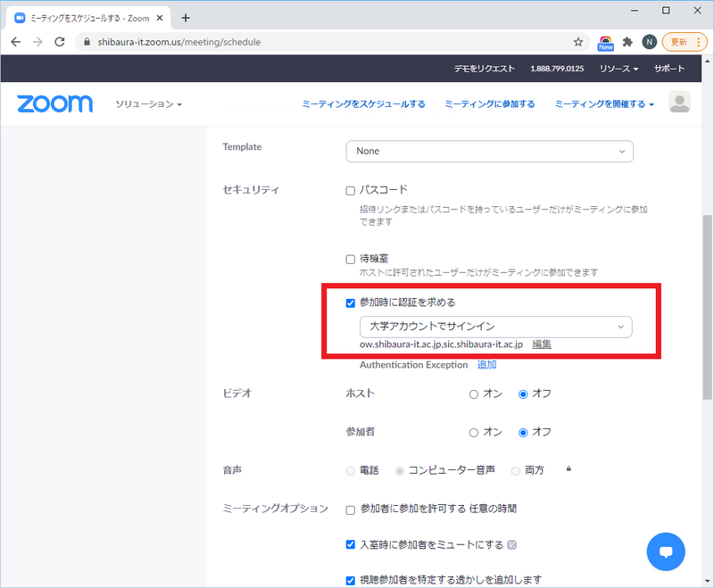Image resolution: width=714 pixels, height=588 pixels.
Task: Set participant video to オフ
Action: tap(523, 433)
